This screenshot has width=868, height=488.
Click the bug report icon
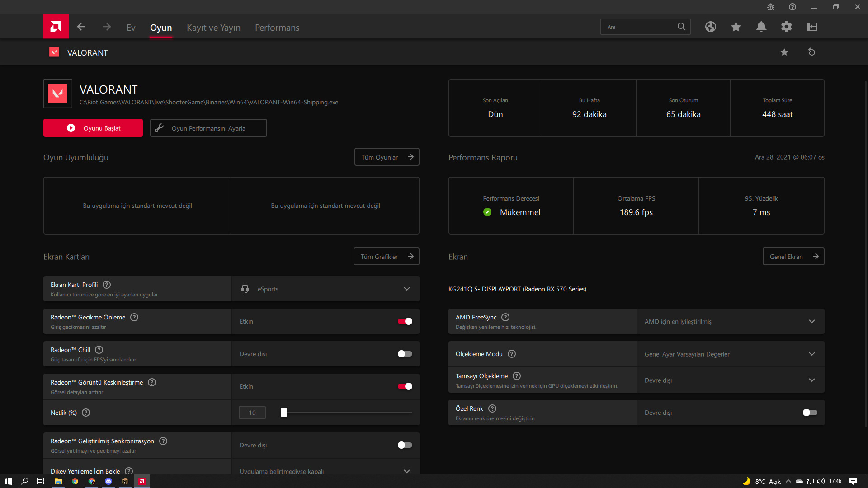(771, 7)
